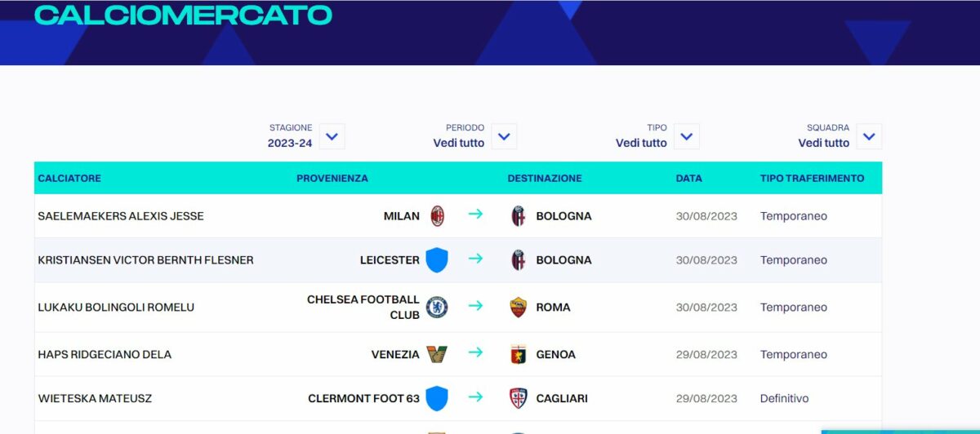
Task: Open the Stagione 2023-24 dropdown
Action: pyautogui.click(x=332, y=136)
